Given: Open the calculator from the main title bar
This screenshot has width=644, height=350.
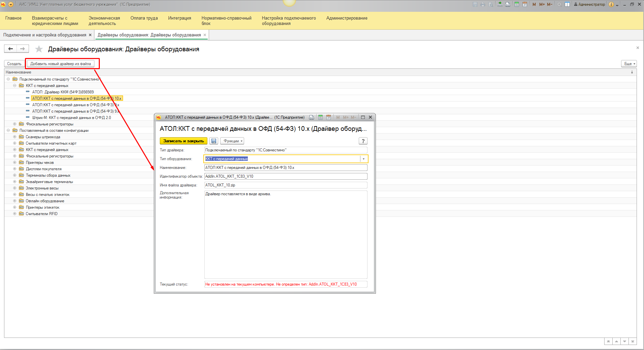Looking at the screenshot, I should (x=517, y=4).
